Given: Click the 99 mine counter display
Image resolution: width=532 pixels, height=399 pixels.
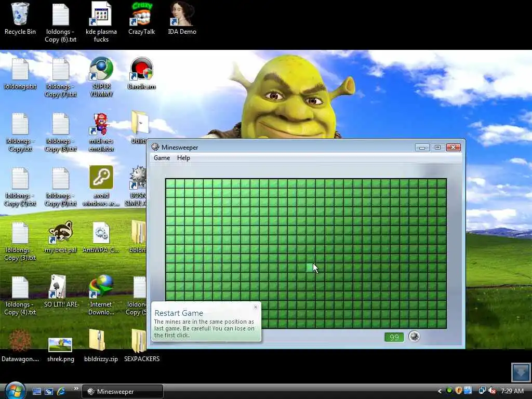Looking at the screenshot, I should coord(394,337).
